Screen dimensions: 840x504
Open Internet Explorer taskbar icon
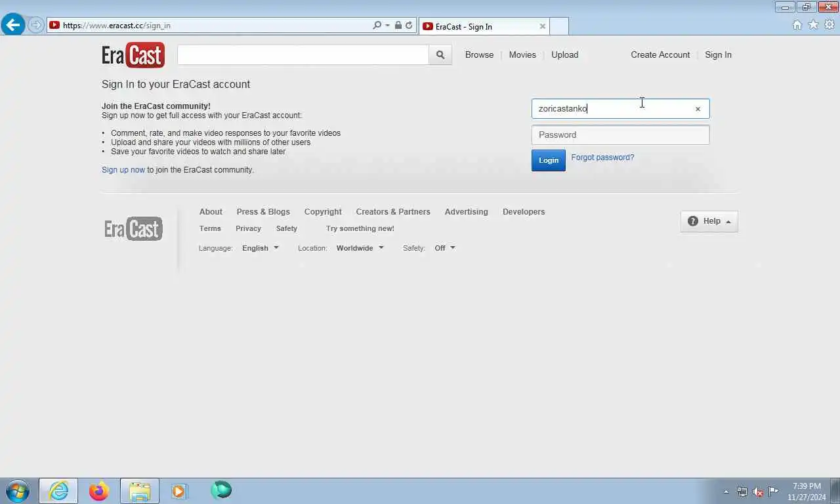click(x=58, y=491)
